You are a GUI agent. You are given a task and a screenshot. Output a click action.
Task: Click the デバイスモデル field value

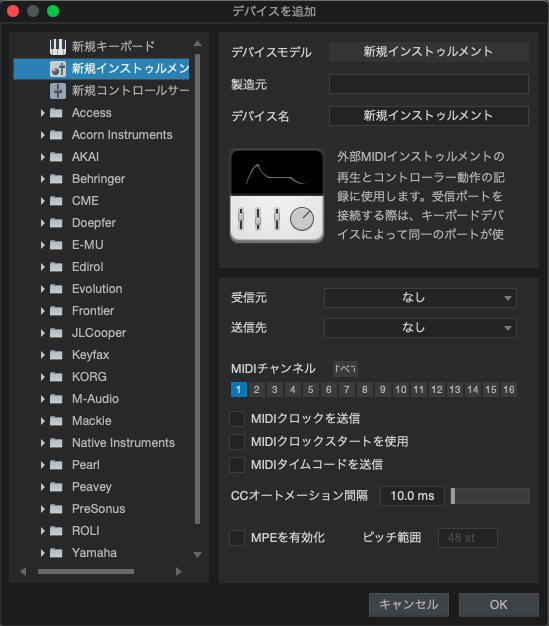(429, 52)
